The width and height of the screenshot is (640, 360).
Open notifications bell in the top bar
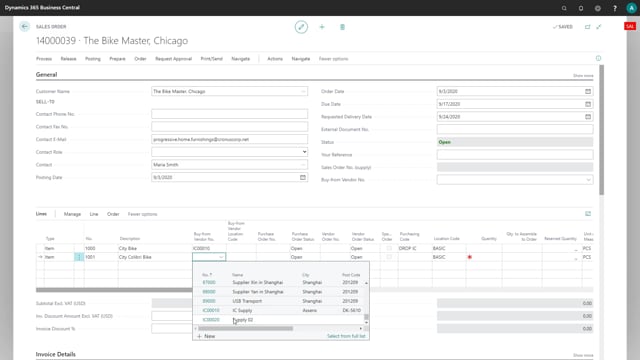click(581, 8)
